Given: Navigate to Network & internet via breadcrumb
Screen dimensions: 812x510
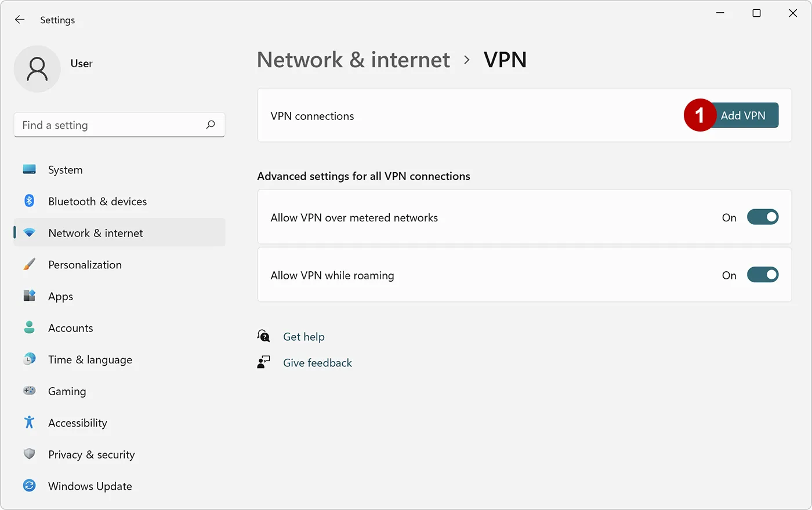Looking at the screenshot, I should [x=353, y=60].
